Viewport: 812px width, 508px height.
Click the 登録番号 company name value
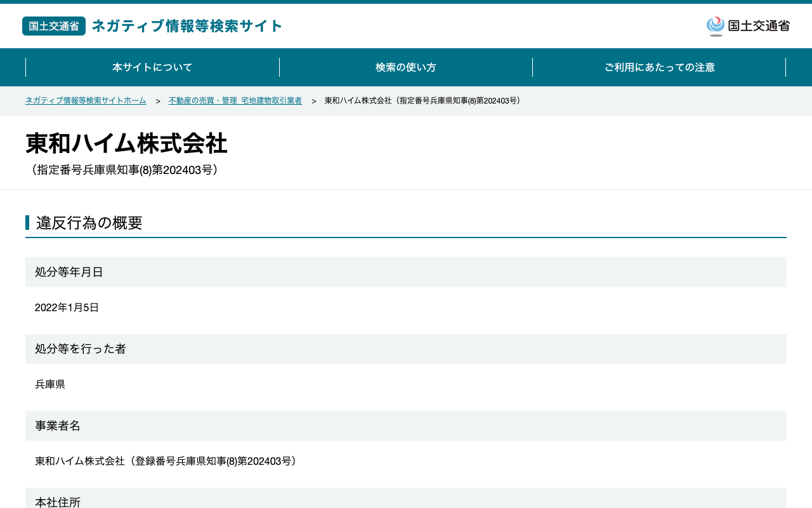click(x=167, y=461)
